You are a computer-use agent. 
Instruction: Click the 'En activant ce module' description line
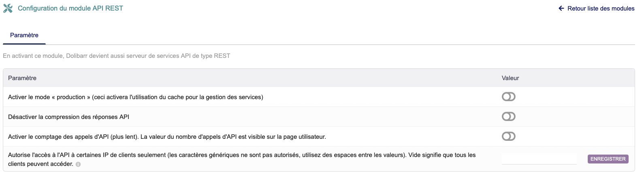(116, 56)
